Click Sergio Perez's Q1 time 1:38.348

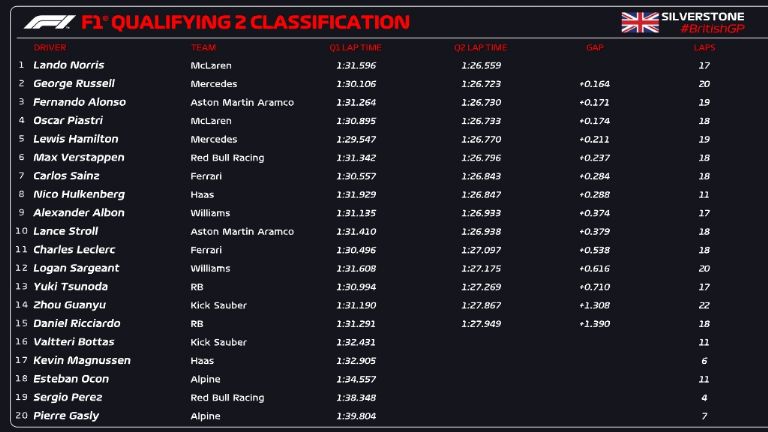tap(354, 397)
